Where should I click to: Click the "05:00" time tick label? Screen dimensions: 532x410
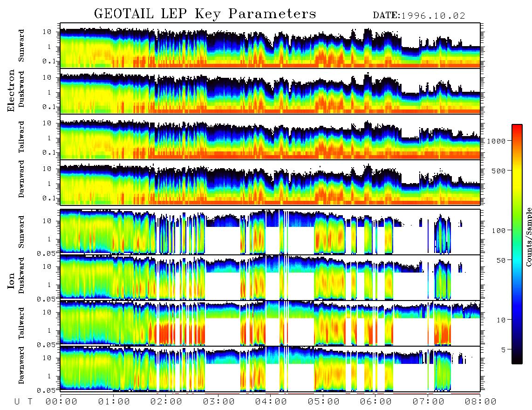[324, 402]
